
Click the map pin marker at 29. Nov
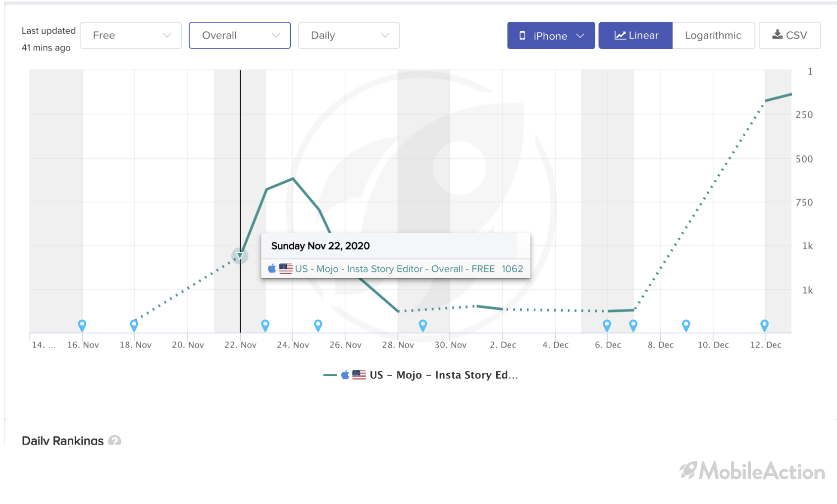(422, 325)
